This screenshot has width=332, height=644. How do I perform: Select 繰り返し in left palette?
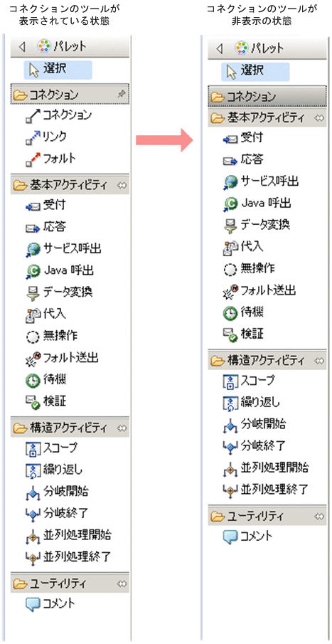(54, 470)
